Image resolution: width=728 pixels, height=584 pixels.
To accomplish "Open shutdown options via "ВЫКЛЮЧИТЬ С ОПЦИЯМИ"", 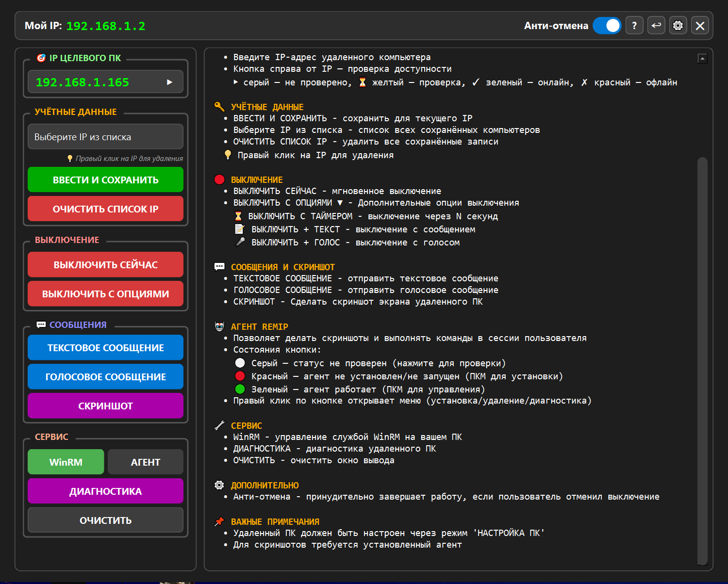I will (x=105, y=293).
